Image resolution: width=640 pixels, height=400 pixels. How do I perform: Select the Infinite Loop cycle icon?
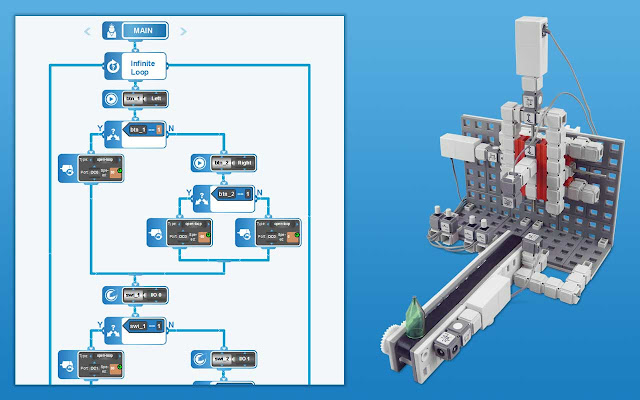(x=113, y=67)
